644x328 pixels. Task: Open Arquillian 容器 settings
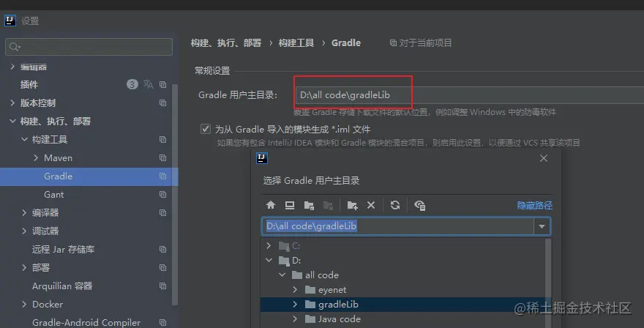click(x=62, y=286)
